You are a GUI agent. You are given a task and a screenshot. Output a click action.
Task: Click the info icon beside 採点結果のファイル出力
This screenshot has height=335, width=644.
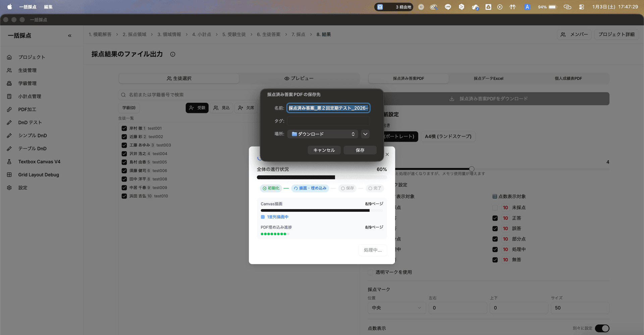point(173,54)
